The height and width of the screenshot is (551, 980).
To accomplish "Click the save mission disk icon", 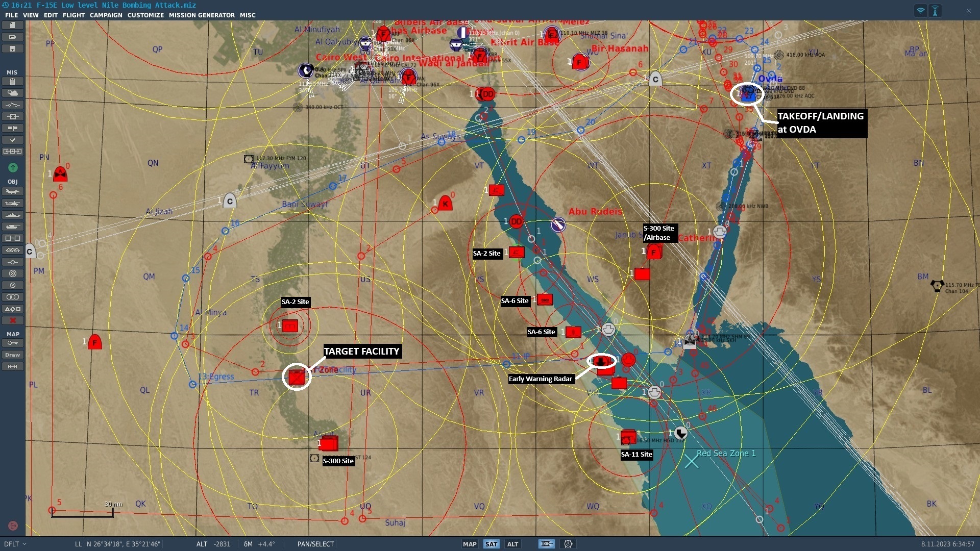I will tap(13, 48).
